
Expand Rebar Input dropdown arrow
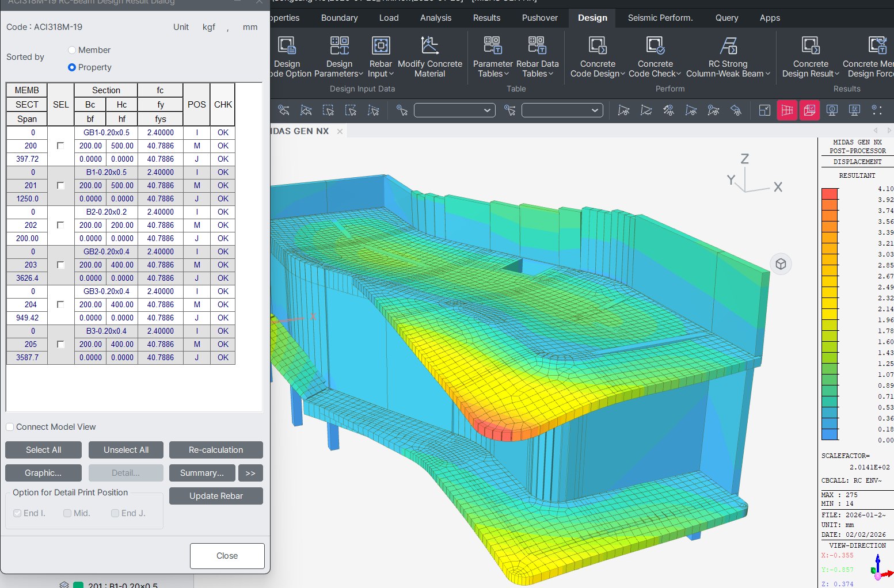click(x=391, y=74)
